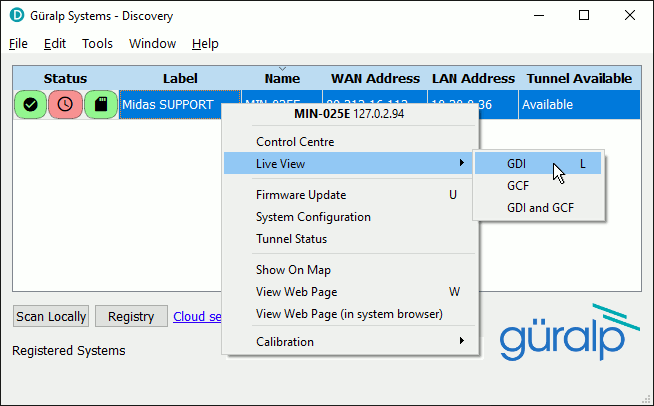Image resolution: width=654 pixels, height=406 pixels.
Task: Sort by Name column header
Action: click(282, 78)
